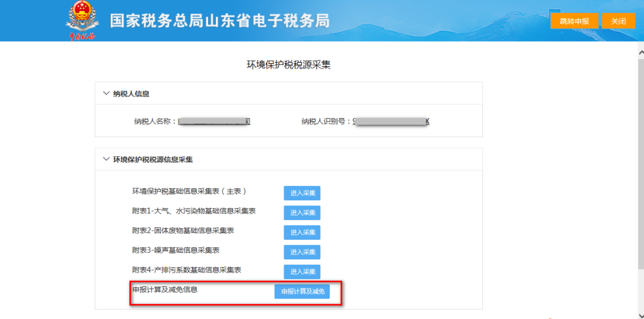
Task: Collapse the 纳税人信息 section chevron
Action: point(106,94)
